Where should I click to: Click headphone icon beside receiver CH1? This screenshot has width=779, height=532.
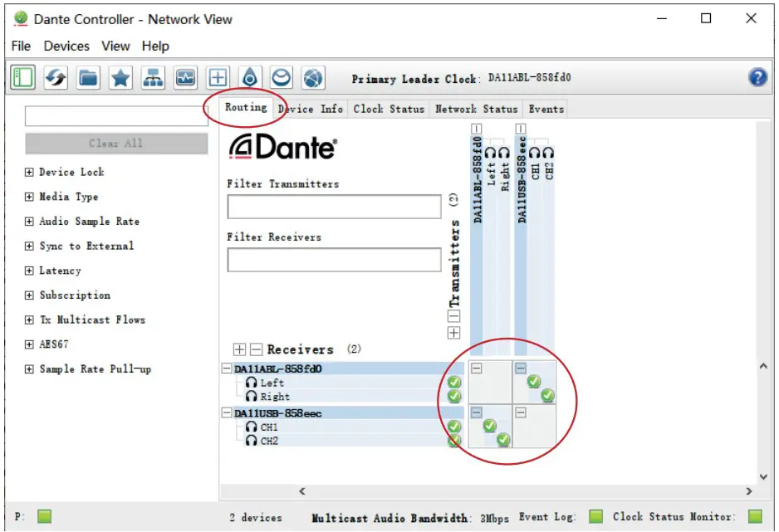[x=251, y=427]
